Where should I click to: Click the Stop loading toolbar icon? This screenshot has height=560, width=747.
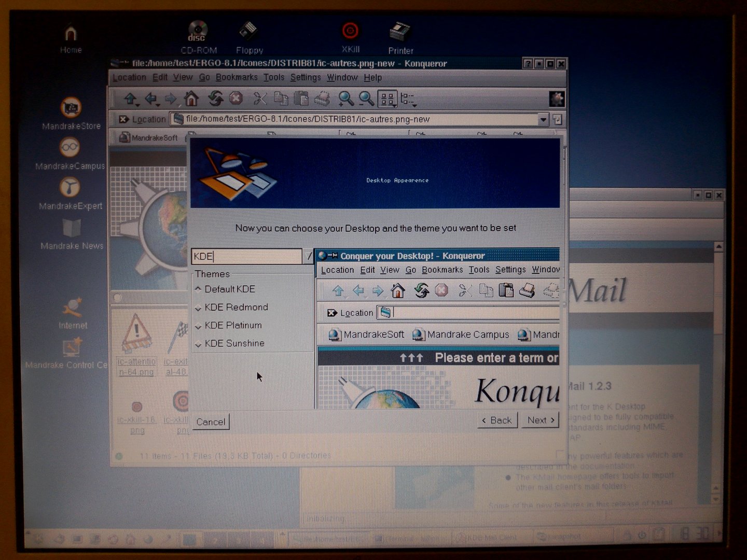coord(236,98)
